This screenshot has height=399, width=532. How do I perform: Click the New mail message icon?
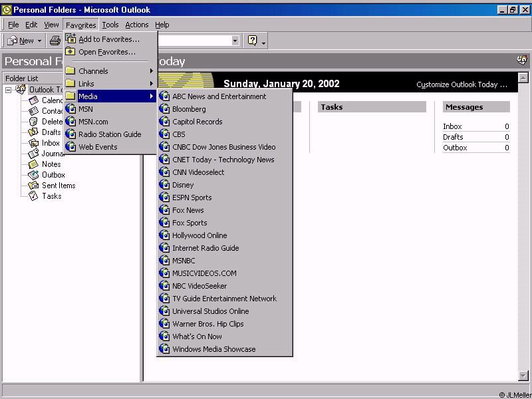point(12,41)
